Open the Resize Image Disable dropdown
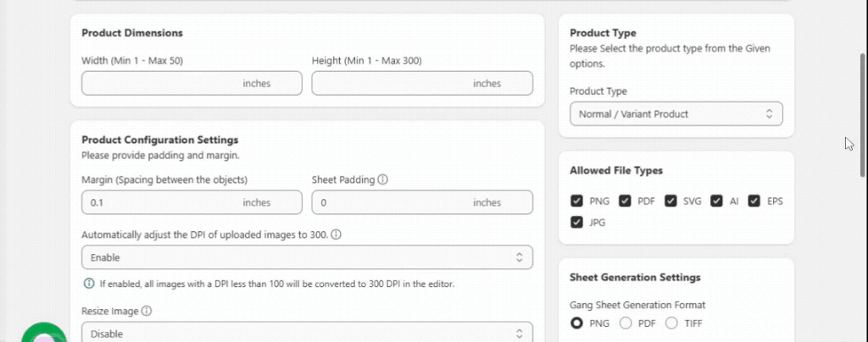The width and height of the screenshot is (868, 342). 307,333
